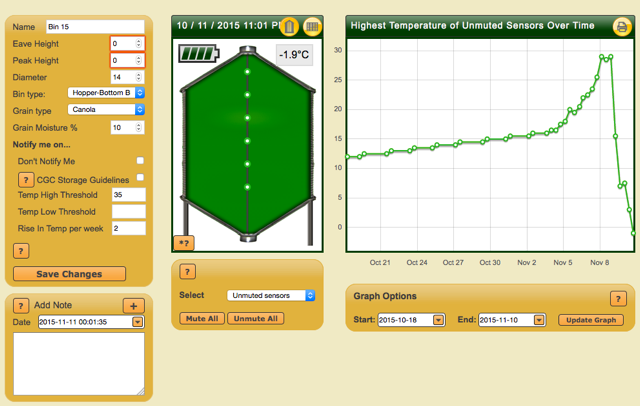Select the bottom sensor in the bin

[247, 187]
